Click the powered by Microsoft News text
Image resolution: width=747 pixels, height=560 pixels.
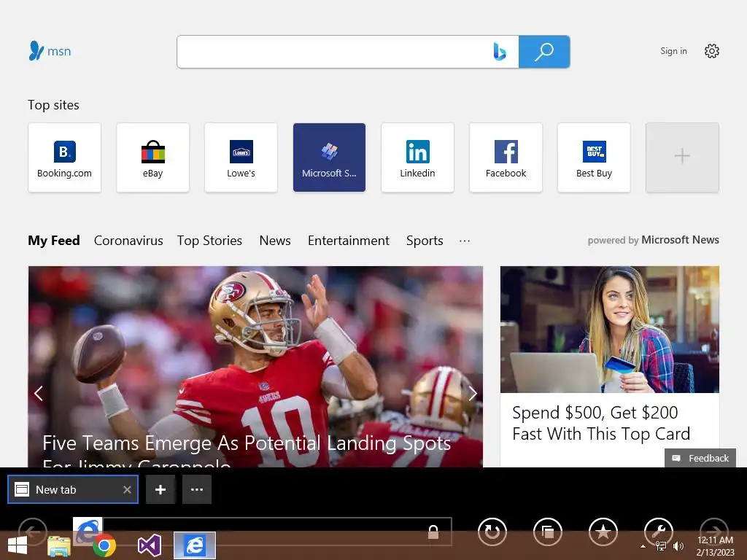click(653, 240)
